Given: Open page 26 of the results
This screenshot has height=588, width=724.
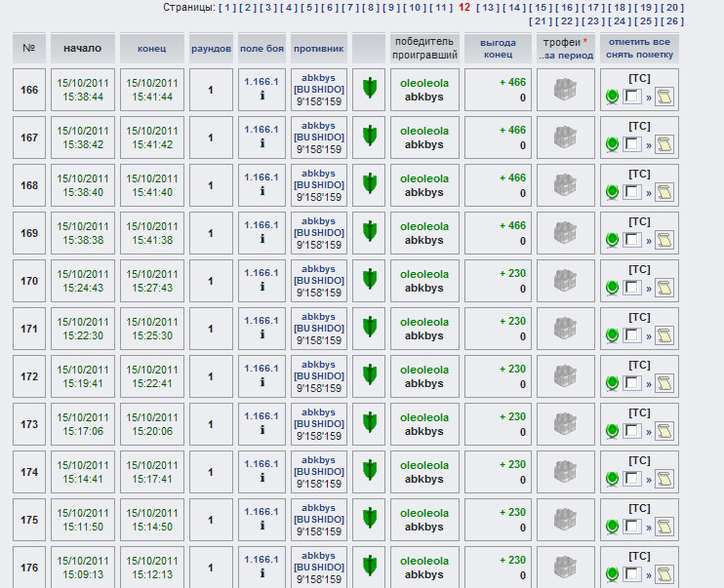Looking at the screenshot, I should click(x=672, y=20).
